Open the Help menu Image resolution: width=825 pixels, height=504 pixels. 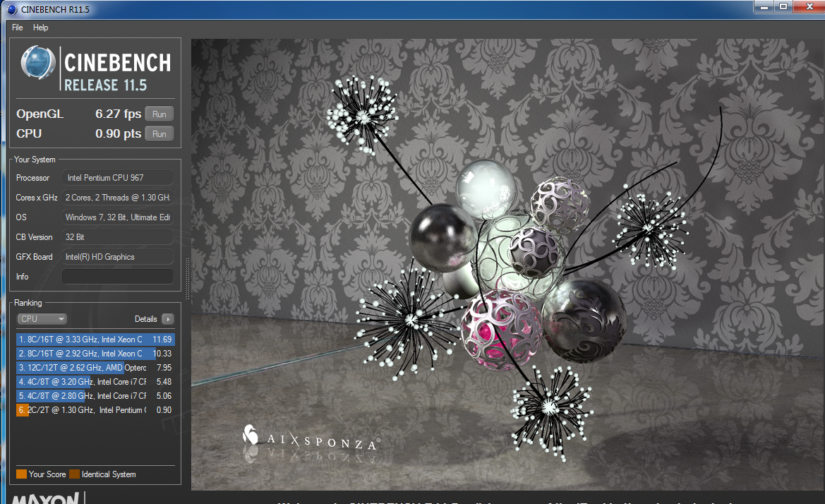click(x=40, y=28)
